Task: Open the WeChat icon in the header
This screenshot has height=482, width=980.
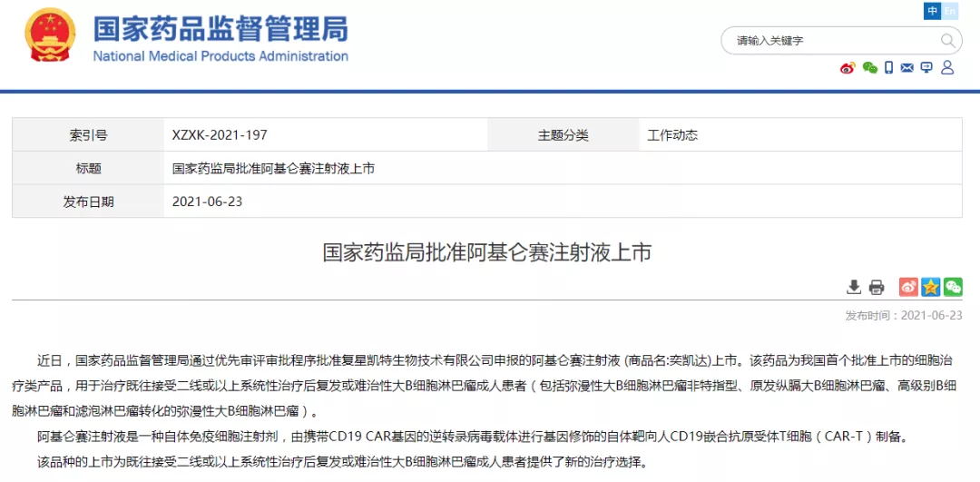Action: coord(869,68)
